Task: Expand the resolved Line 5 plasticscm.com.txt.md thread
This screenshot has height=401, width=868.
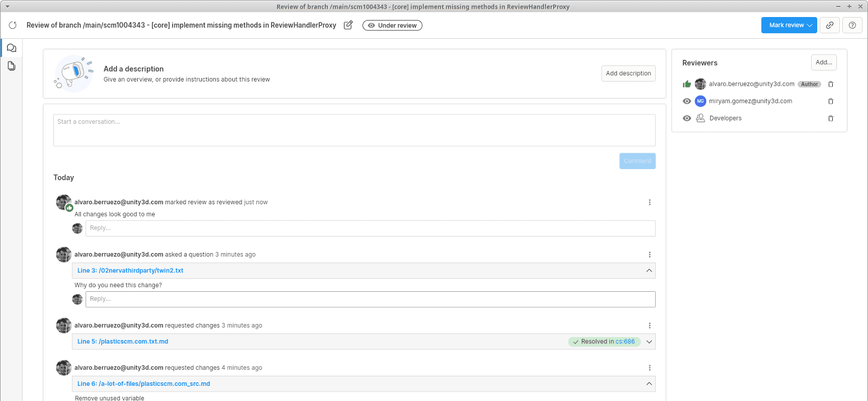Action: [x=649, y=341]
